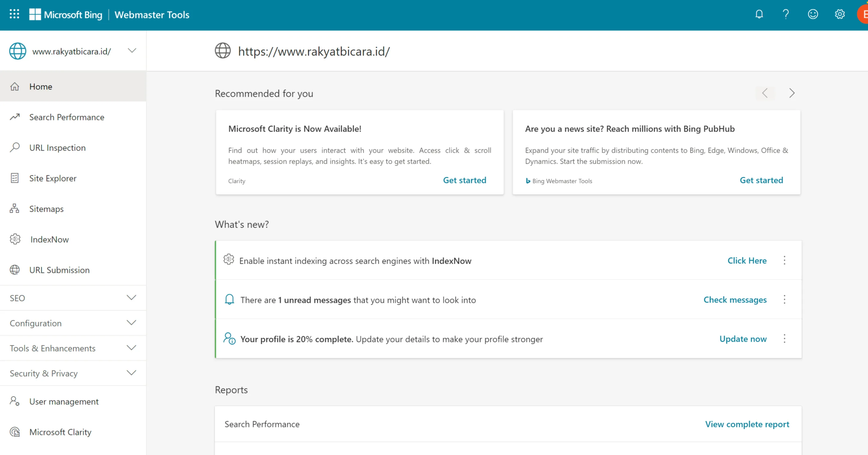Open URL Inspection page
Image resolution: width=868 pixels, height=455 pixels.
point(73,148)
